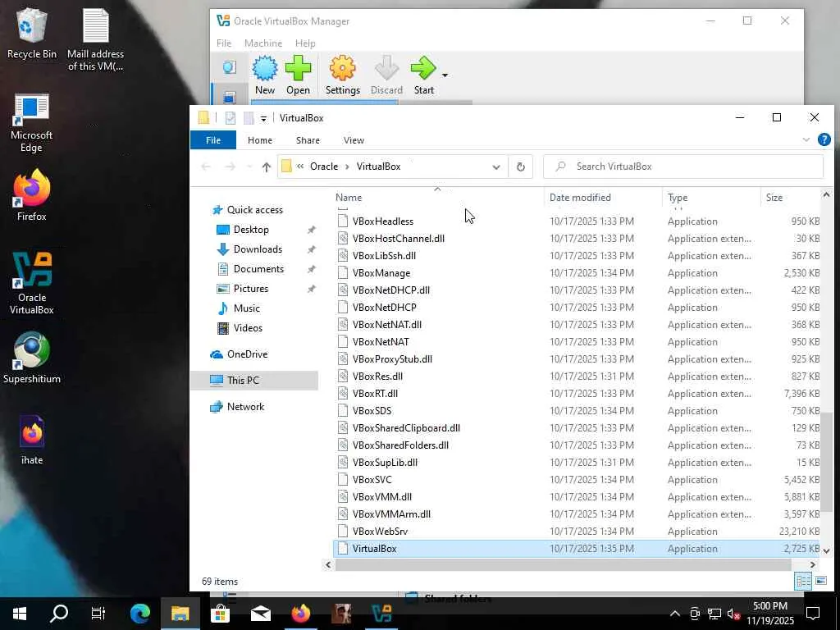This screenshot has width=840, height=630.
Task: Switch to the View ribbon tab
Action: tap(354, 139)
